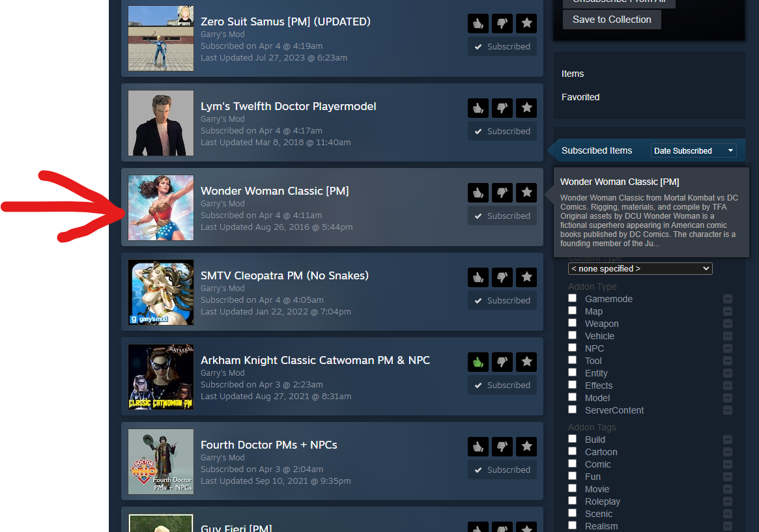
Task: Thumbs up Wonder Woman Classic [PM]
Action: [478, 192]
